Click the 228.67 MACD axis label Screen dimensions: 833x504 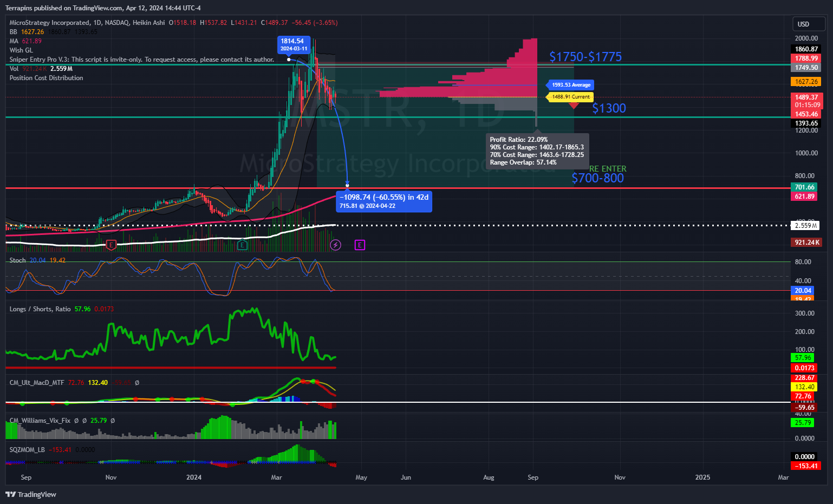point(804,378)
